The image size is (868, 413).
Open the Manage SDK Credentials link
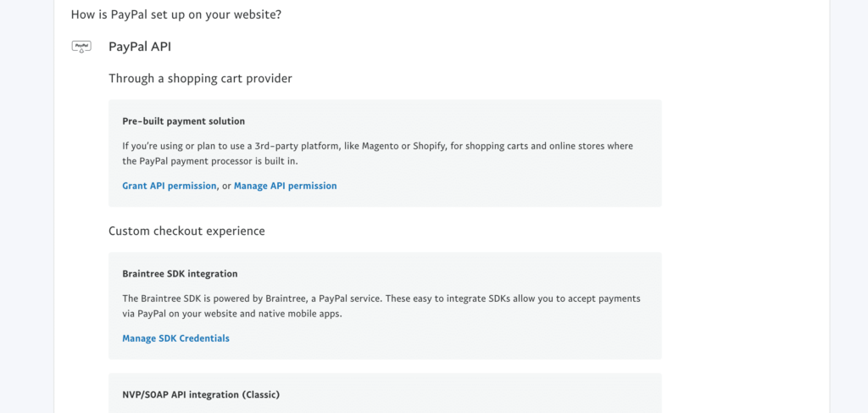[175, 338]
